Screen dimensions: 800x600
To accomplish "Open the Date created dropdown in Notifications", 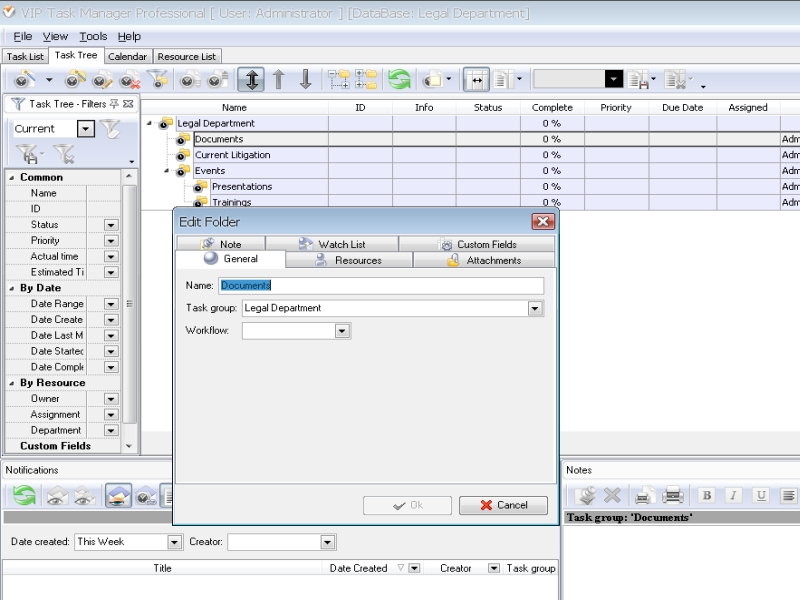I will (x=174, y=542).
